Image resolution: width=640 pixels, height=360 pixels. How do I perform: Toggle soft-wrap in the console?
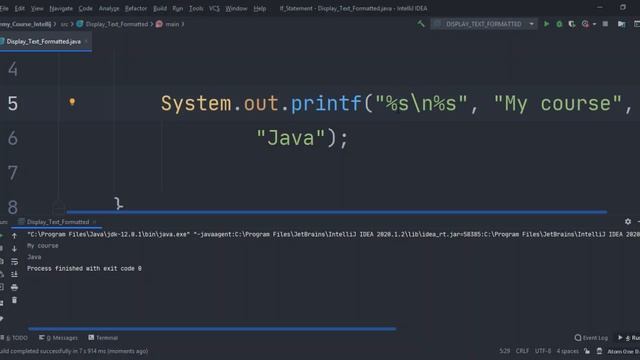[14, 261]
